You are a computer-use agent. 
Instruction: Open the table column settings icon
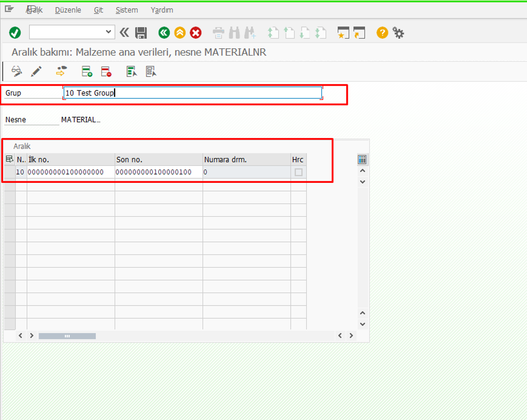coord(362,160)
